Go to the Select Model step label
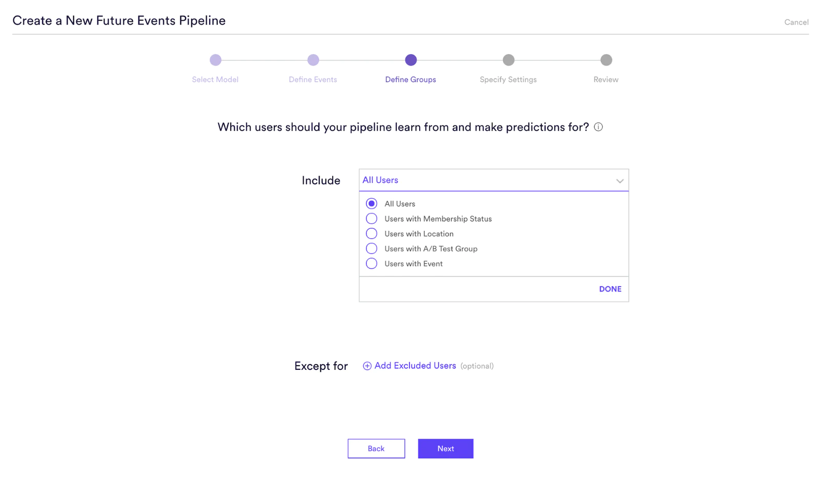This screenshot has height=504, width=820. 215,79
